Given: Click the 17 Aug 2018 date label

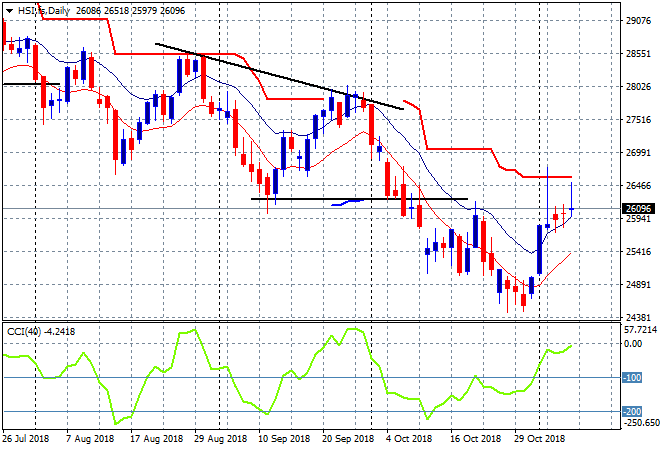Looking at the screenshot, I should (157, 439).
